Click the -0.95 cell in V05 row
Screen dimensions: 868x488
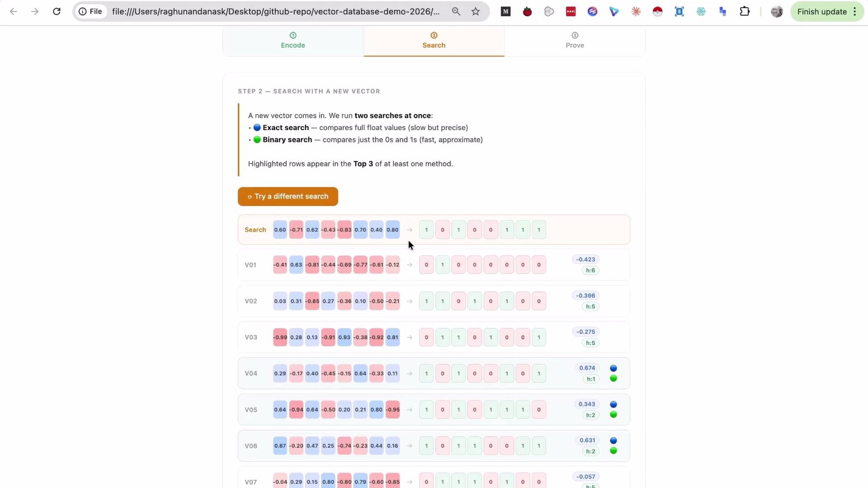point(392,410)
